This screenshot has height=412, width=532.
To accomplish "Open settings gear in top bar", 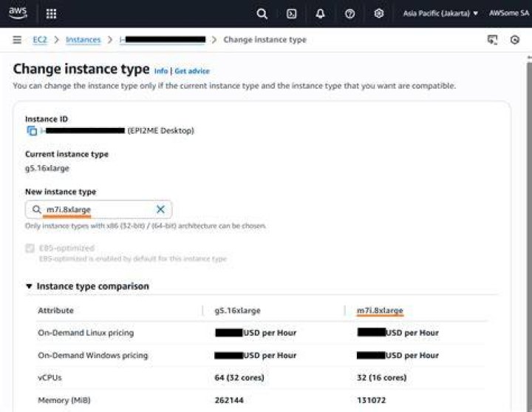I will point(378,13).
